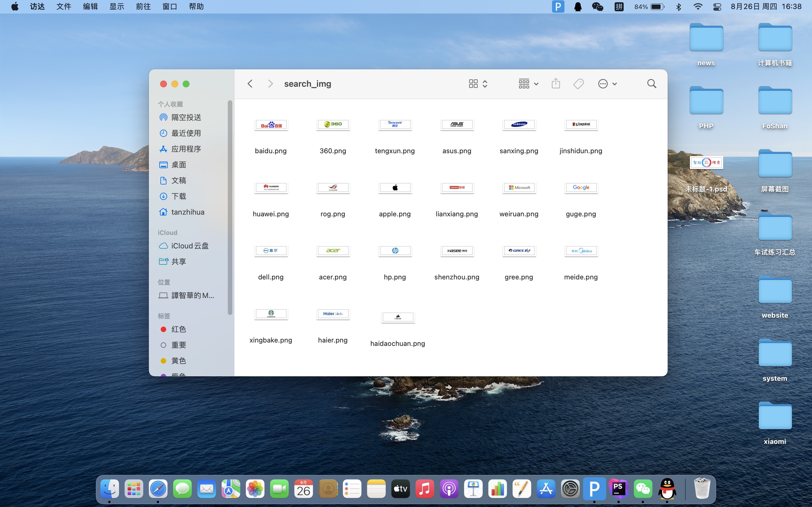Click the Finder search magnifier icon
The width and height of the screenshot is (812, 507).
(651, 83)
